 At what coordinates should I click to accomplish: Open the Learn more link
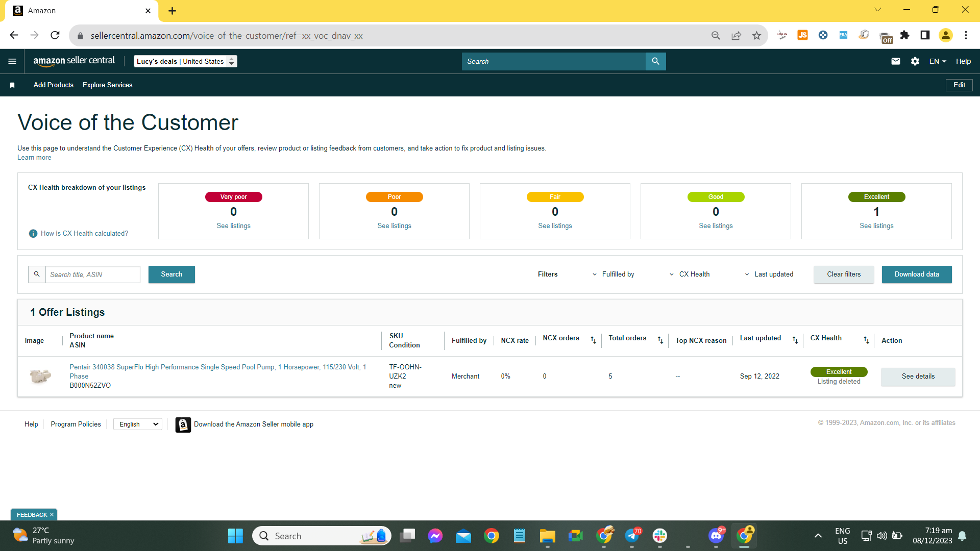(x=34, y=158)
